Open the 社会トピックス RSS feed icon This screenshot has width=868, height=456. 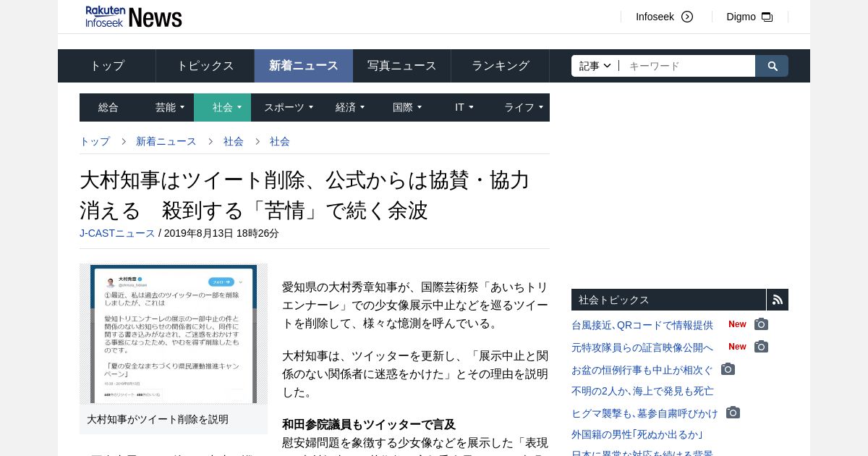pos(778,300)
